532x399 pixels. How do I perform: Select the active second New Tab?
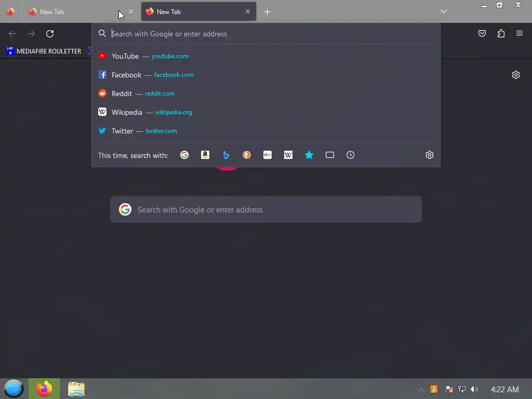[198, 11]
